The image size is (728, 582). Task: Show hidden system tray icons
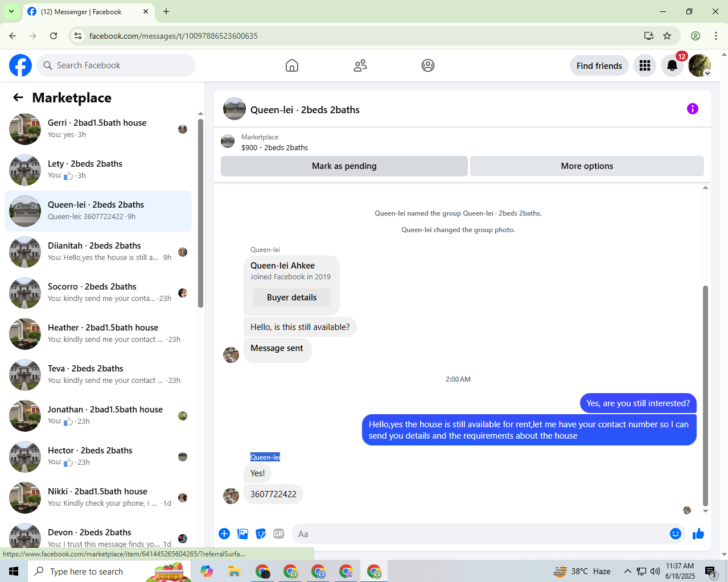(x=627, y=571)
